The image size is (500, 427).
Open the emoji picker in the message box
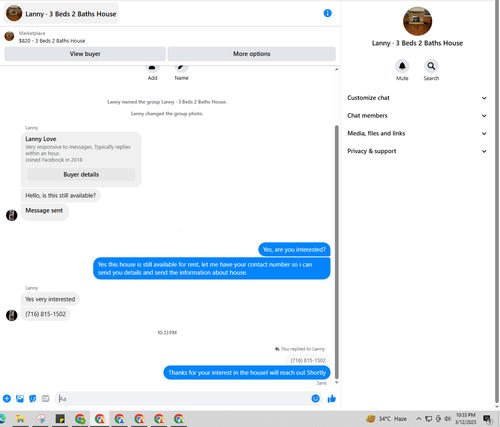pyautogui.click(x=315, y=398)
